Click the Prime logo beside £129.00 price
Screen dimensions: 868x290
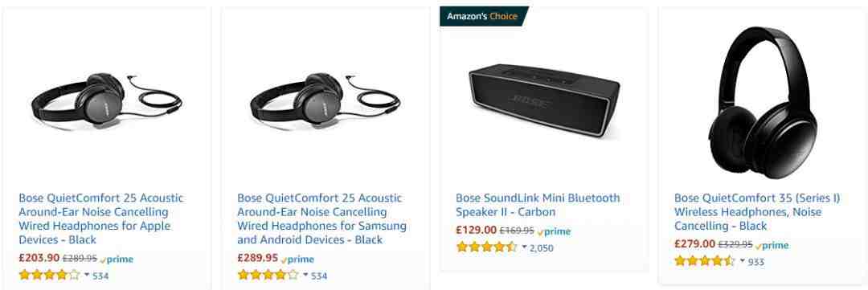[x=554, y=231]
